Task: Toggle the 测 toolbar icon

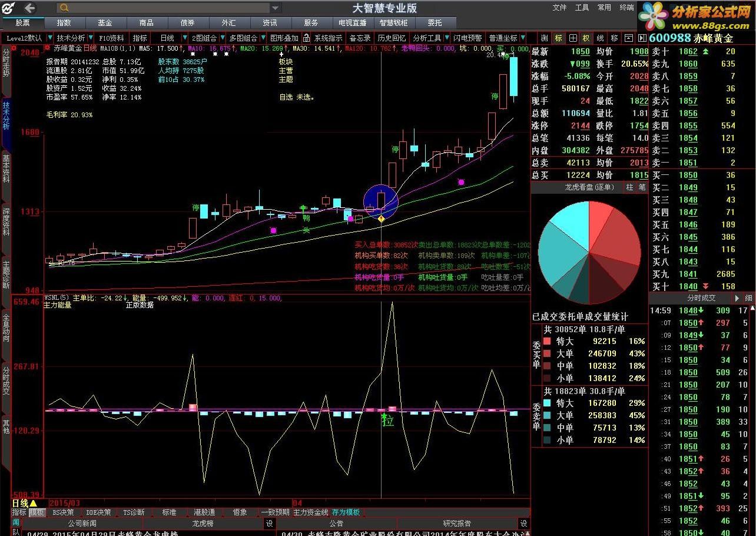Action: point(545,38)
